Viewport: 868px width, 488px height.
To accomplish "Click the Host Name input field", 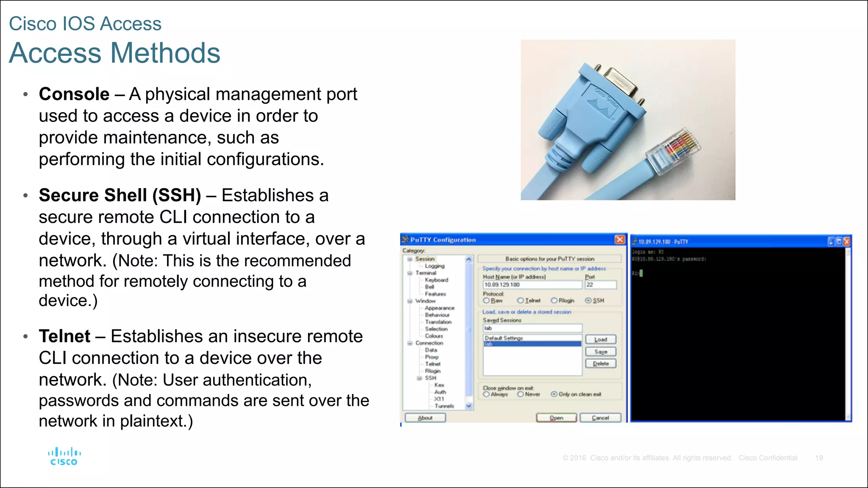I will click(x=532, y=285).
